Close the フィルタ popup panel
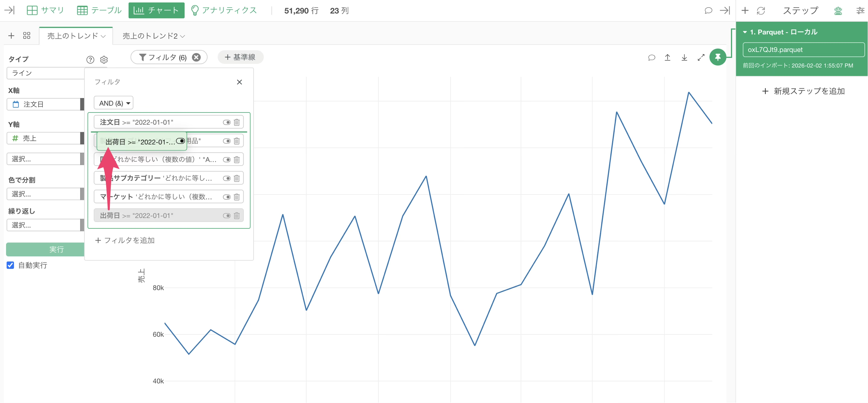Image resolution: width=868 pixels, height=403 pixels. point(239,82)
